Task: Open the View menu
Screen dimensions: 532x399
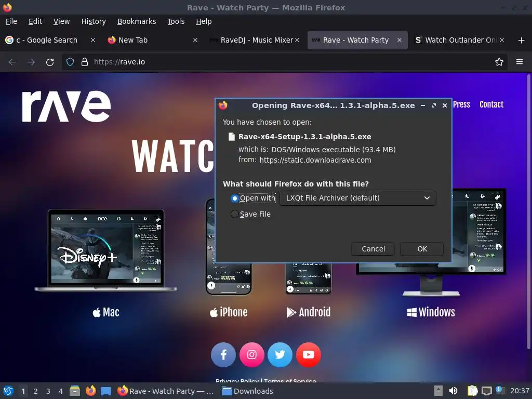Action: (x=61, y=21)
